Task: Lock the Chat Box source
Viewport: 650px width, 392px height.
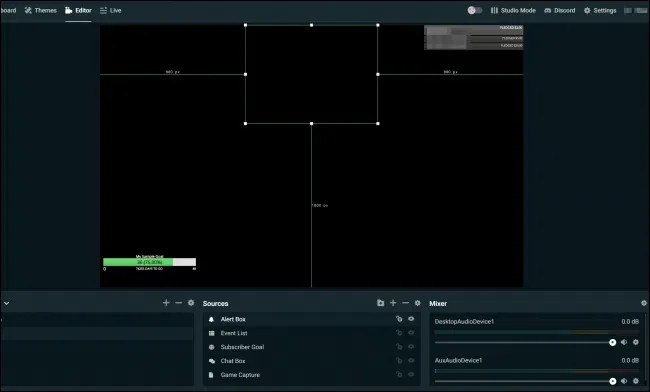Action: click(399, 361)
